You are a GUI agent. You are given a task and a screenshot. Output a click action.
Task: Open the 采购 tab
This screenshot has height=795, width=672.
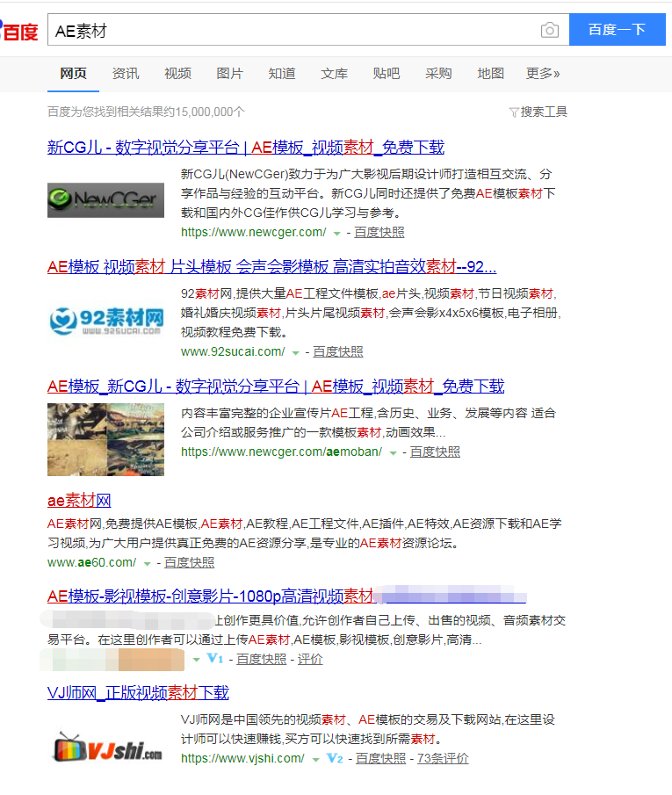(438, 74)
